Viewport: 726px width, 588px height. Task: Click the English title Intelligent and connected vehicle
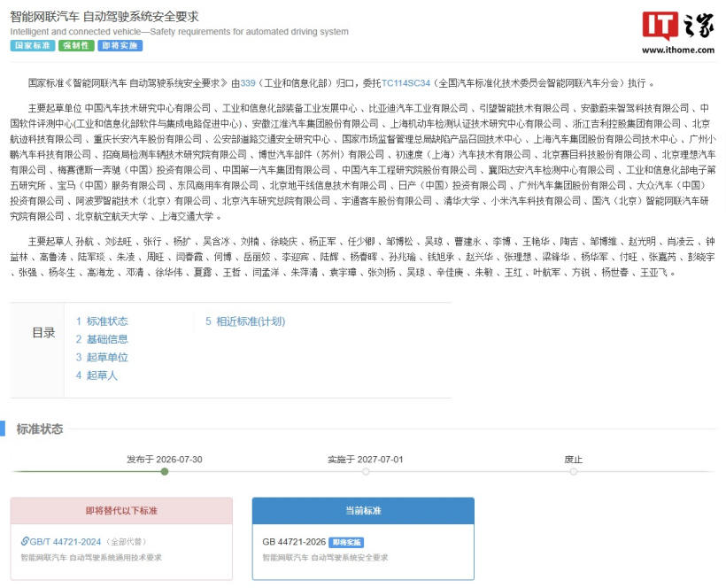pyautogui.click(x=179, y=32)
